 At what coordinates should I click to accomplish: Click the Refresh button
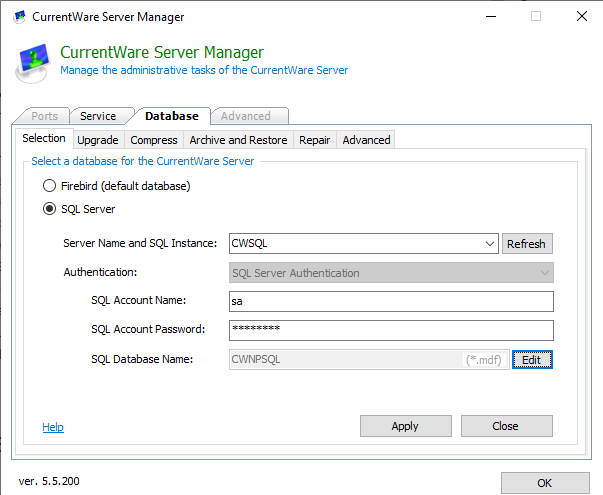click(x=527, y=244)
